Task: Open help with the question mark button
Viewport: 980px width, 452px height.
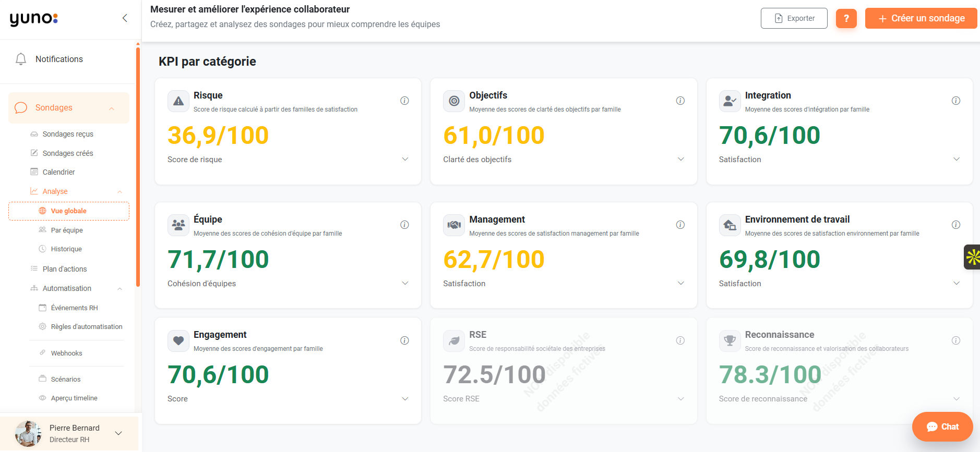Action: pyautogui.click(x=846, y=18)
